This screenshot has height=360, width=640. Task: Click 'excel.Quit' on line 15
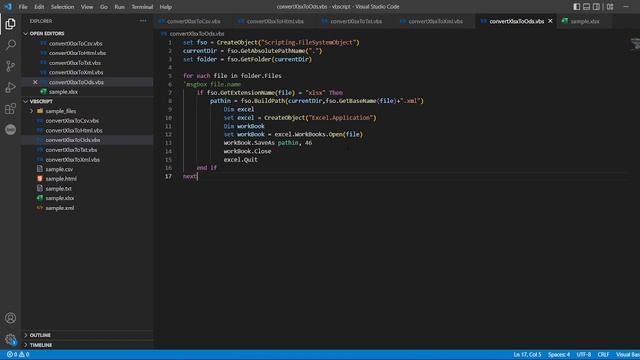[x=240, y=160]
